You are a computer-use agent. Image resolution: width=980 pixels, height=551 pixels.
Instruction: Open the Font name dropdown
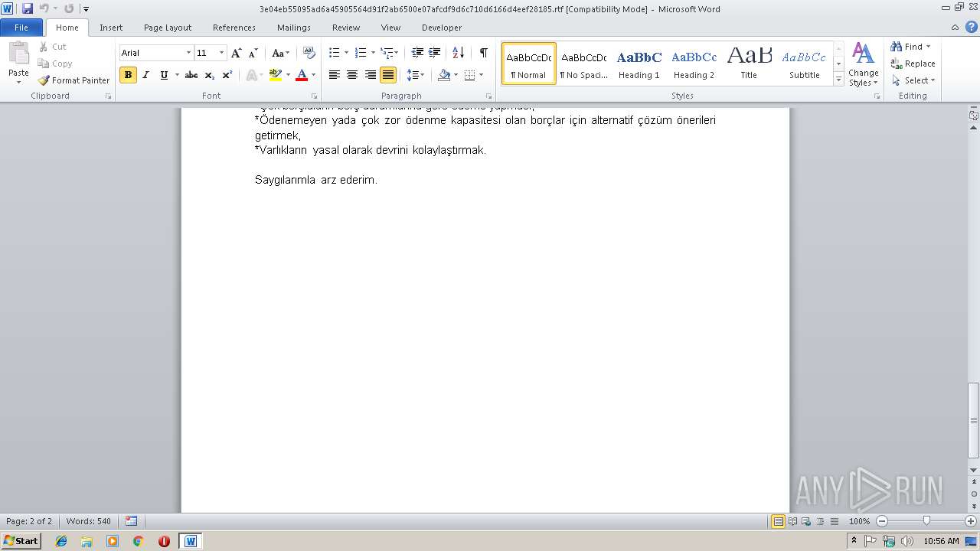click(x=188, y=53)
